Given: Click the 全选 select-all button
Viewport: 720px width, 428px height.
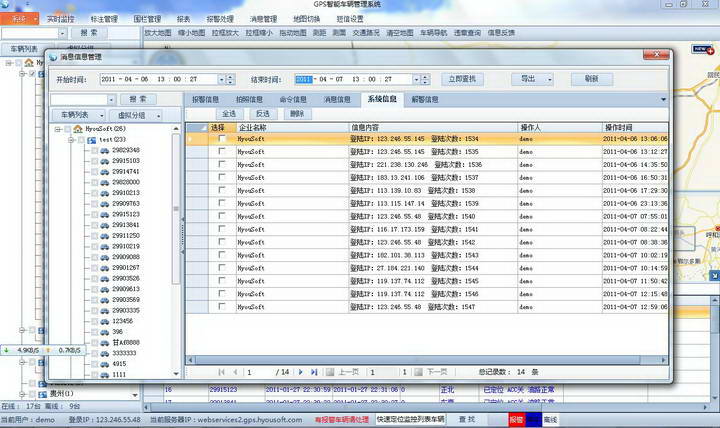Looking at the screenshot, I should [x=229, y=114].
